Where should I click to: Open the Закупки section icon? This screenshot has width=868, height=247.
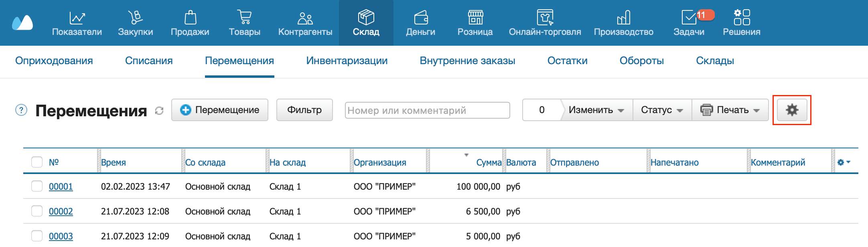136,18
